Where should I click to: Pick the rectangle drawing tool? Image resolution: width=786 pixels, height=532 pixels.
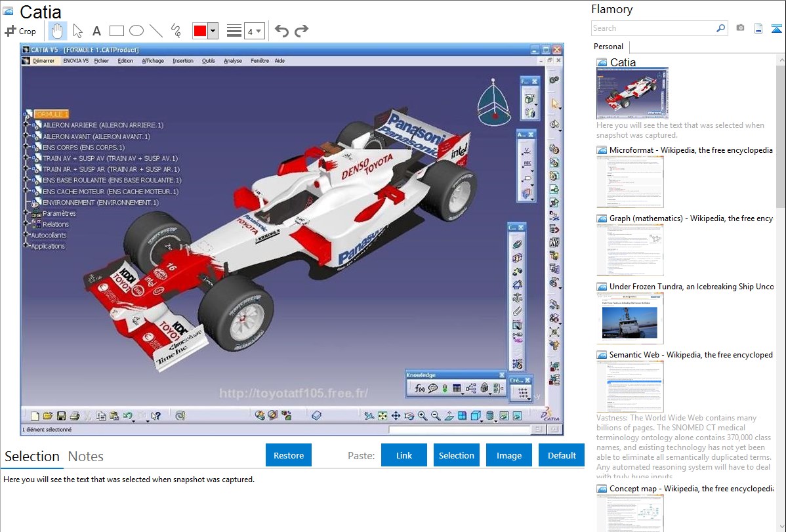coord(116,31)
